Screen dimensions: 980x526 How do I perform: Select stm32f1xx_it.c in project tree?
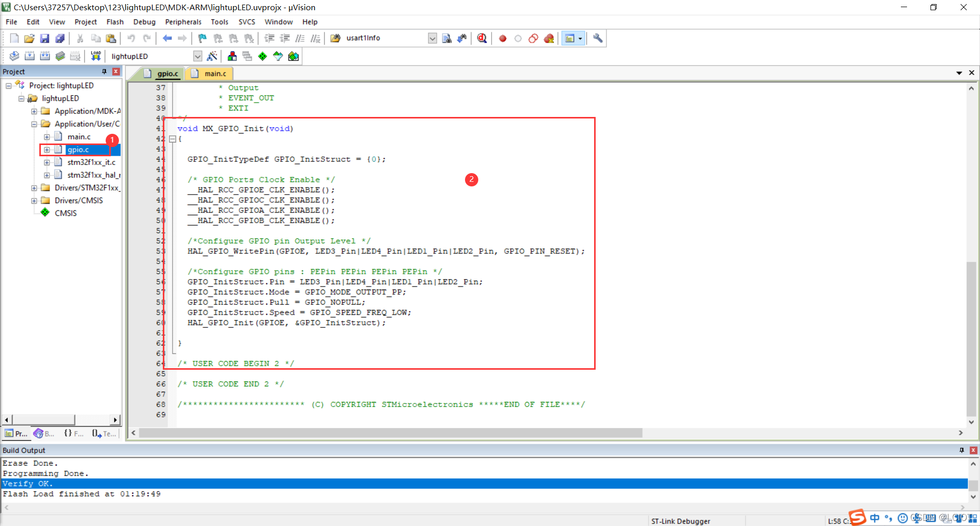(x=91, y=162)
